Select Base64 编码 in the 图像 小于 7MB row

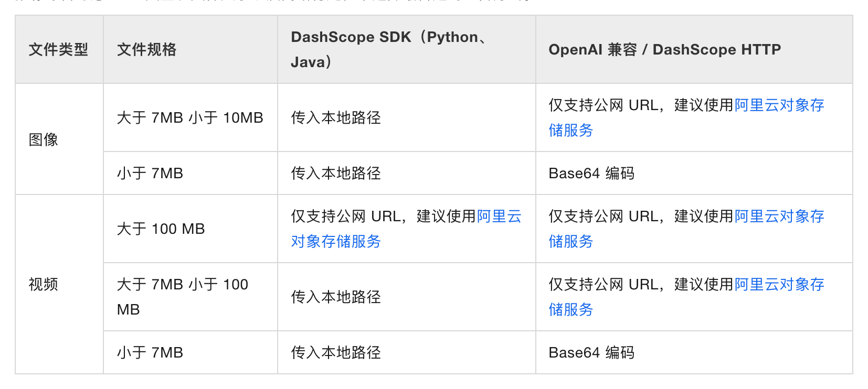591,174
